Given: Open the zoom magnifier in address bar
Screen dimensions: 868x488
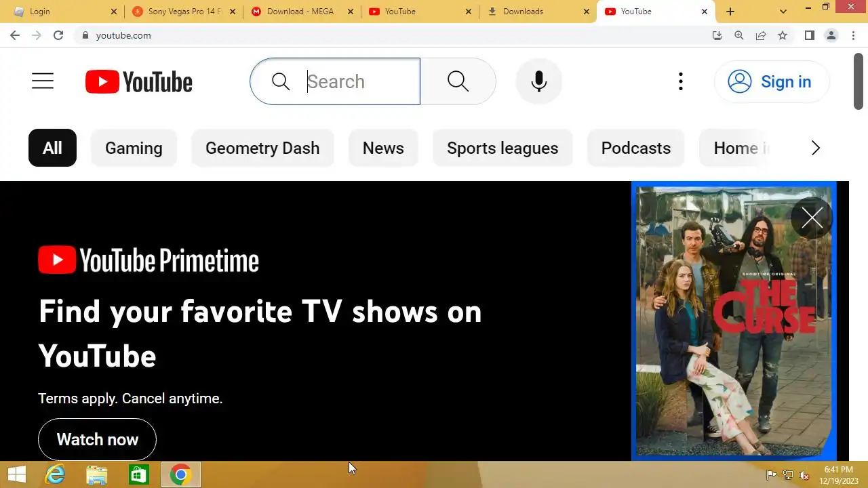Looking at the screenshot, I should (x=739, y=35).
